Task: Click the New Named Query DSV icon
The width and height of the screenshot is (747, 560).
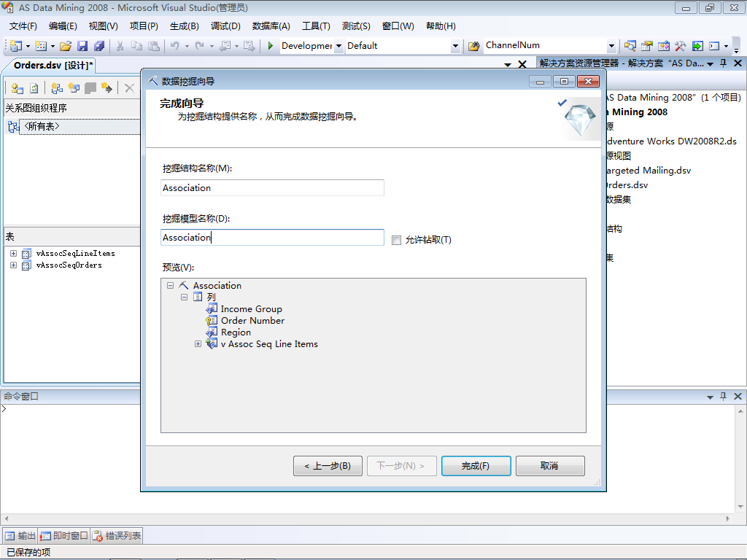Action: [x=74, y=88]
